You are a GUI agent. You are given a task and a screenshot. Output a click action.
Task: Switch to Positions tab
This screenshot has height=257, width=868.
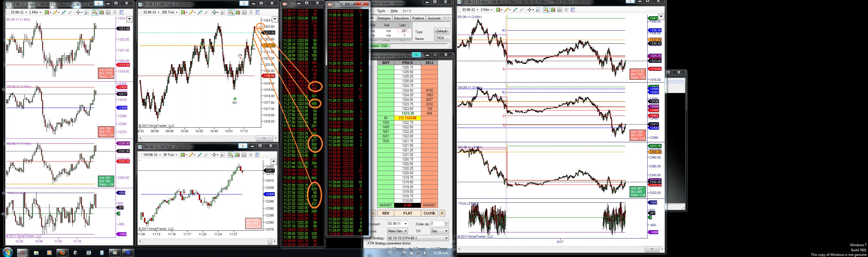[x=418, y=18]
